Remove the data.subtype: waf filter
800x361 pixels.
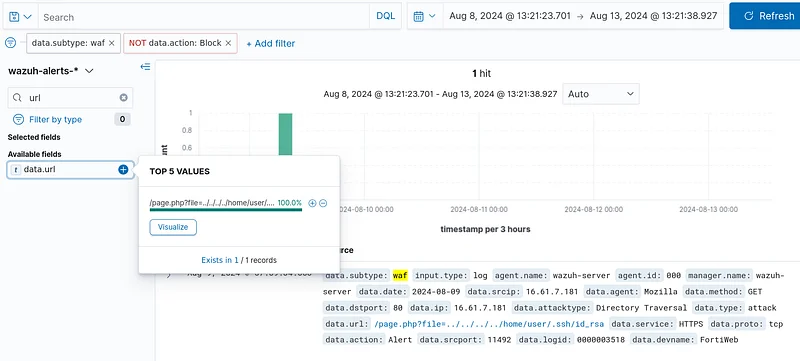tap(111, 43)
